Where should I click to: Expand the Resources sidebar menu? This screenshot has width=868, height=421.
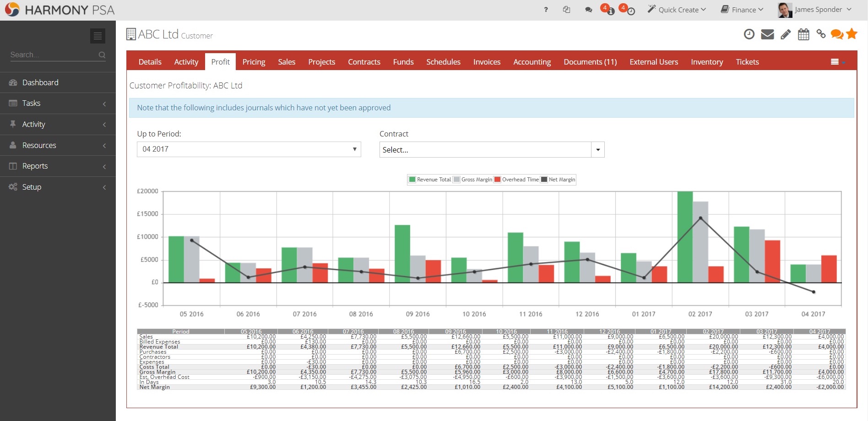click(x=58, y=145)
